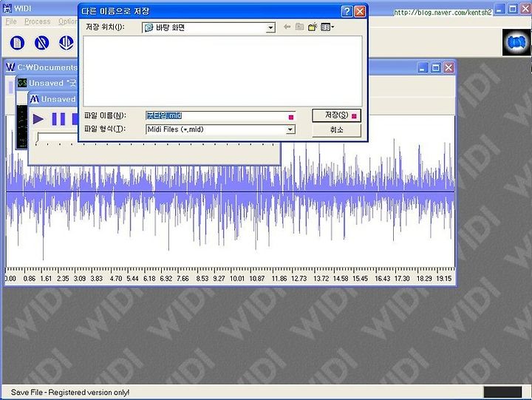The image size is (532, 400).
Task: Create a new folder in the save dialog
Action: click(x=313, y=27)
